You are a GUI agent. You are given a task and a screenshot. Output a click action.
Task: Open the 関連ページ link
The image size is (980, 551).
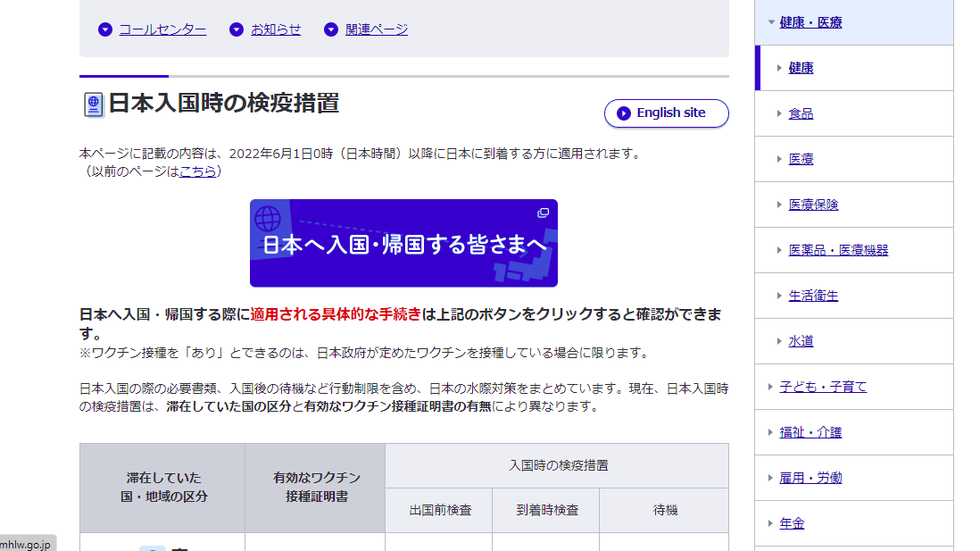tap(377, 29)
